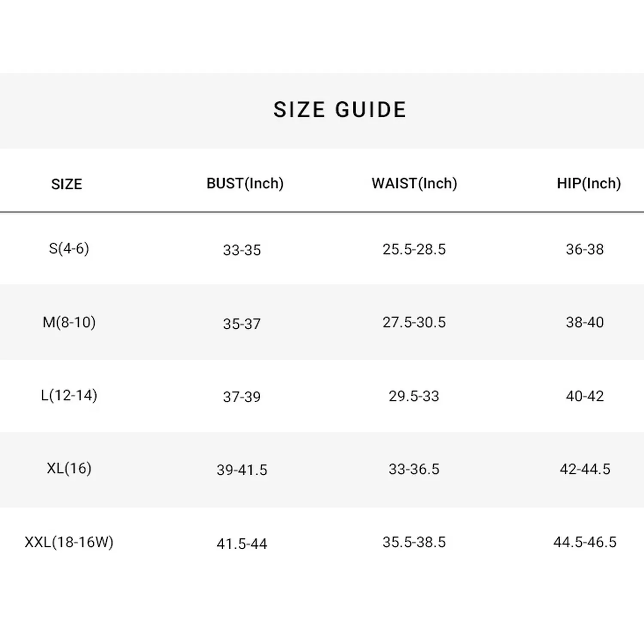Image resolution: width=644 pixels, height=644 pixels.
Task: Click the BUST(Inch) column header
Action: click(245, 184)
